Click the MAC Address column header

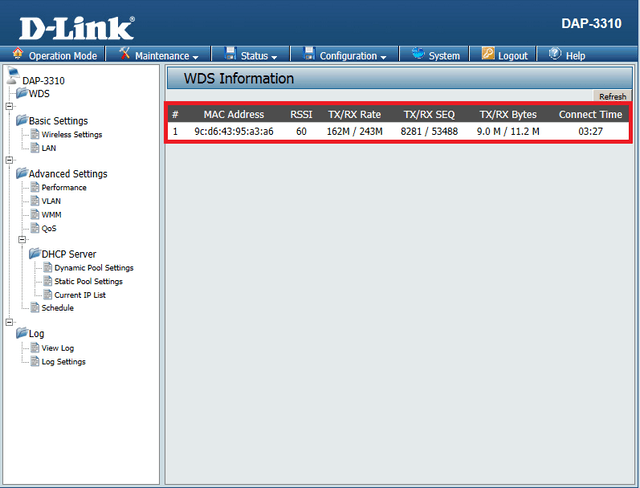234,114
